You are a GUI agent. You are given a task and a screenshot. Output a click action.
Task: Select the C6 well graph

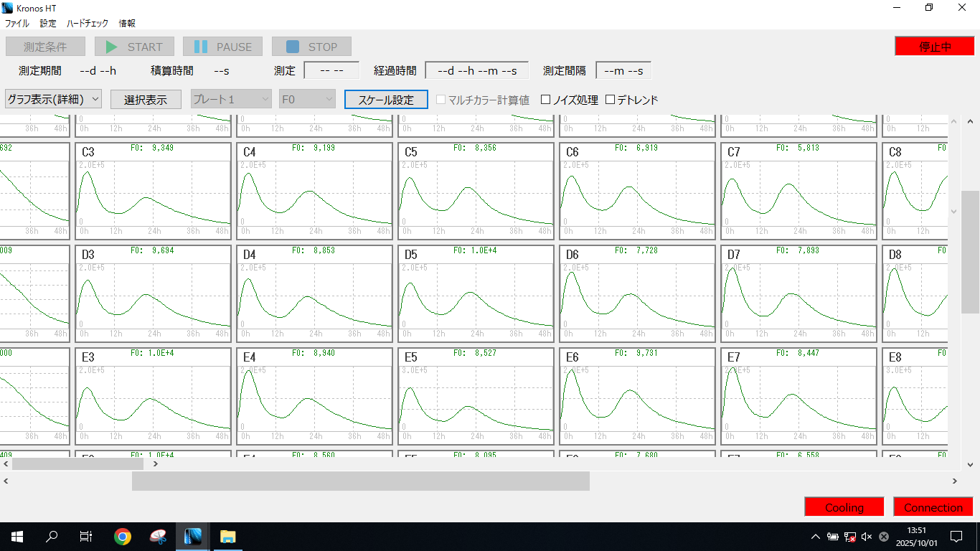(x=638, y=191)
